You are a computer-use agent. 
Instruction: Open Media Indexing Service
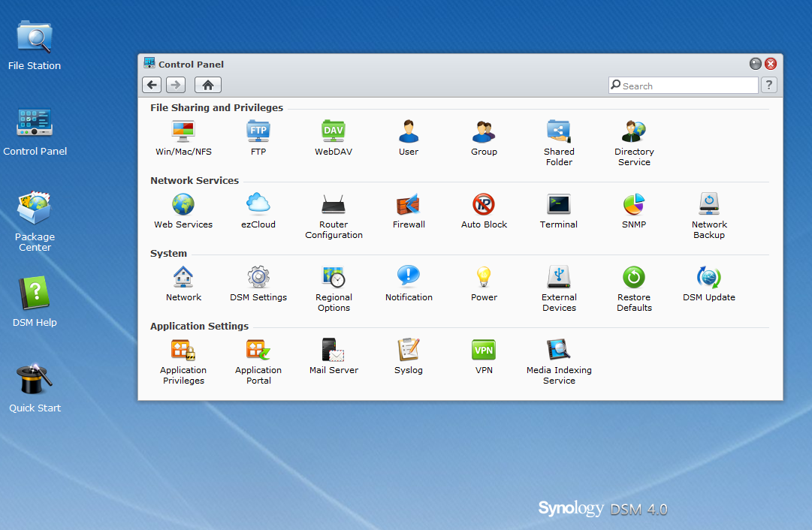559,362
